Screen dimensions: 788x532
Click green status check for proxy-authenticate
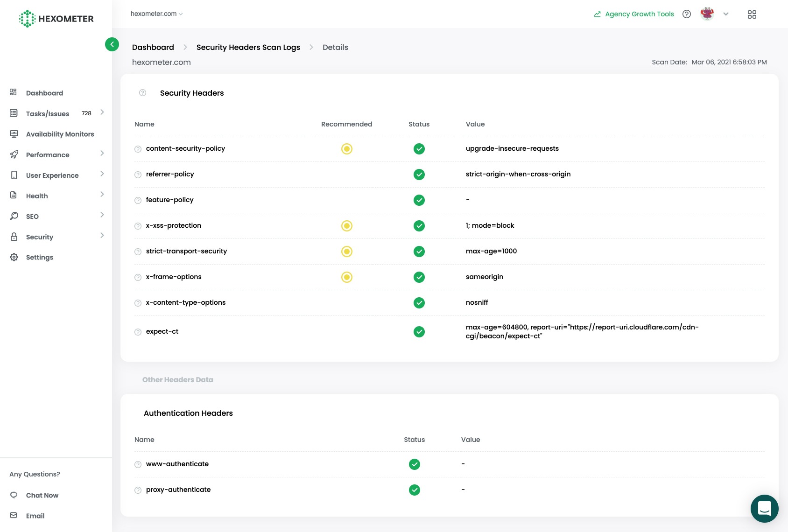coord(415,490)
